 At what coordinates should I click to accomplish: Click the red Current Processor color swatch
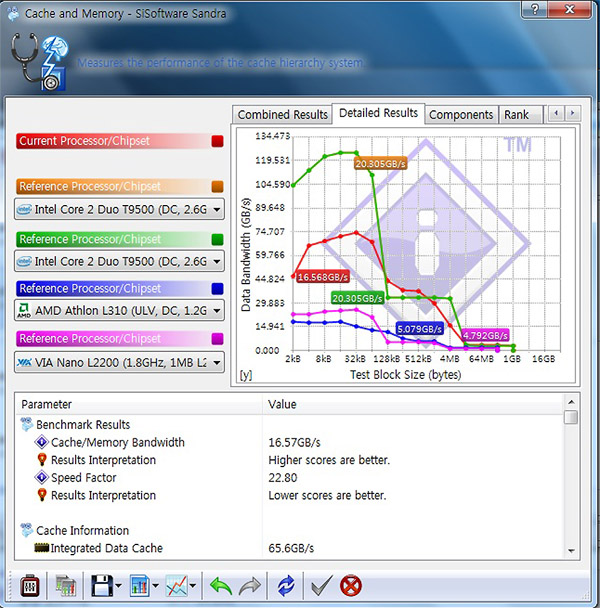click(x=217, y=141)
